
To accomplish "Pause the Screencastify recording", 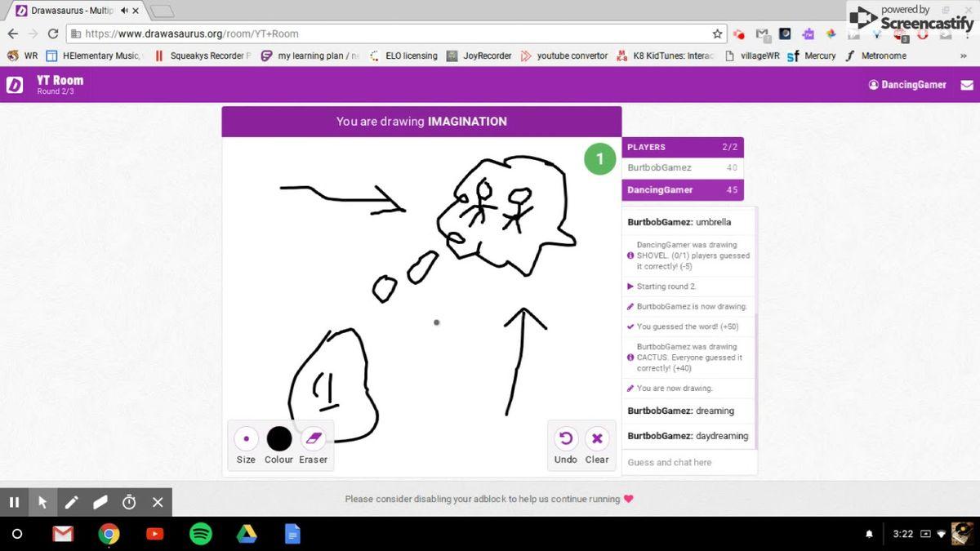I will 14,502.
